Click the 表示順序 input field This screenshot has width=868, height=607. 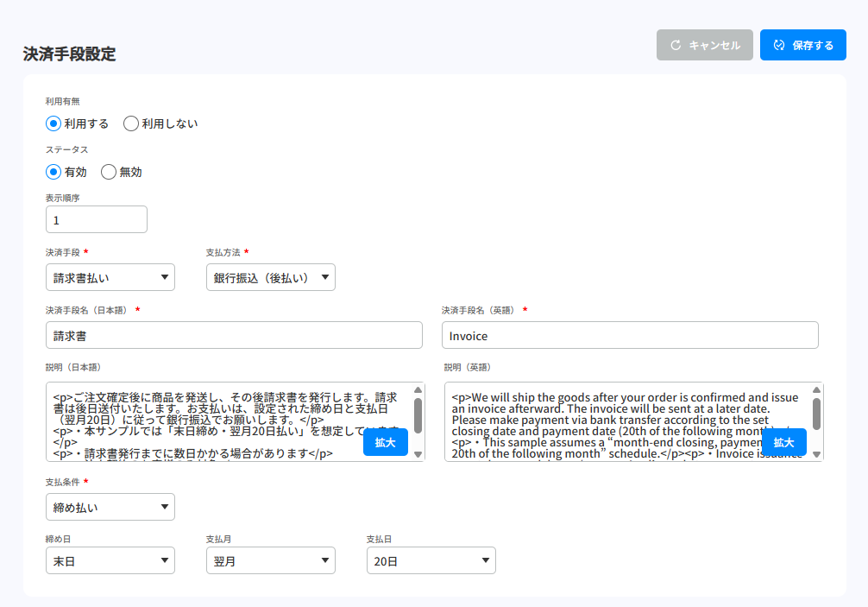97,219
